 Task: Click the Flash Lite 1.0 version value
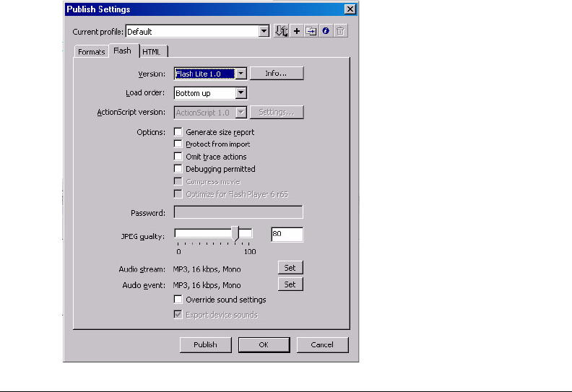[204, 74]
